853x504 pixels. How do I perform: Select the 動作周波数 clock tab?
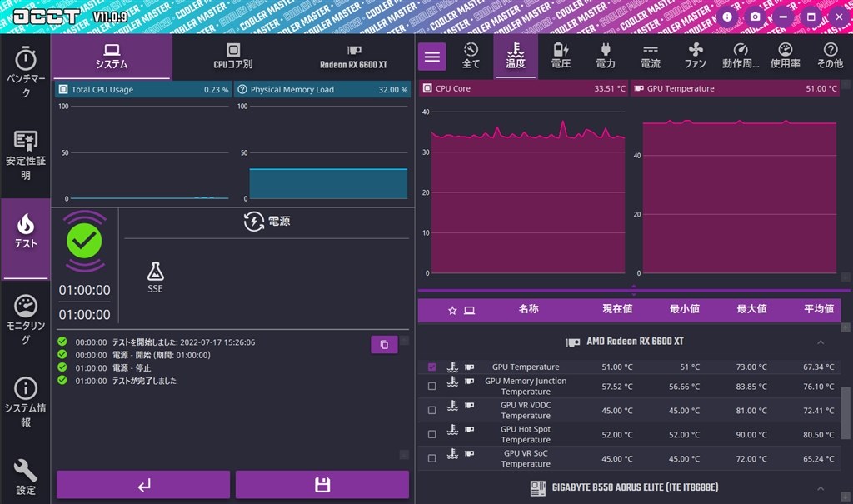coord(741,56)
